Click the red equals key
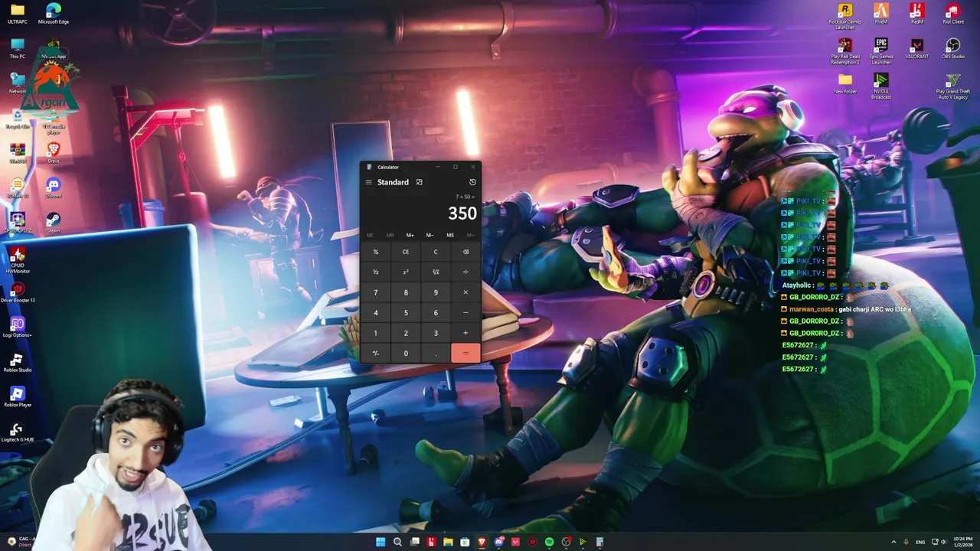980x551 pixels. [x=465, y=353]
